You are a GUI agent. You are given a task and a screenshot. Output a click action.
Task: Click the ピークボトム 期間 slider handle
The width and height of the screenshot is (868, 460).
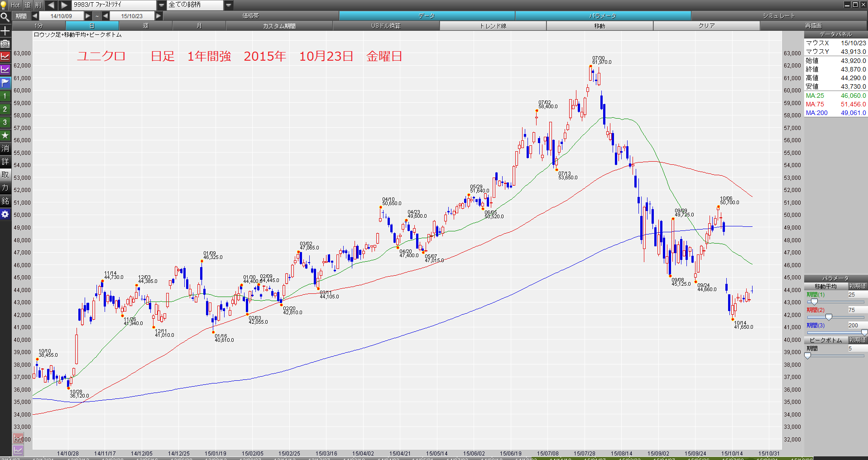point(808,356)
